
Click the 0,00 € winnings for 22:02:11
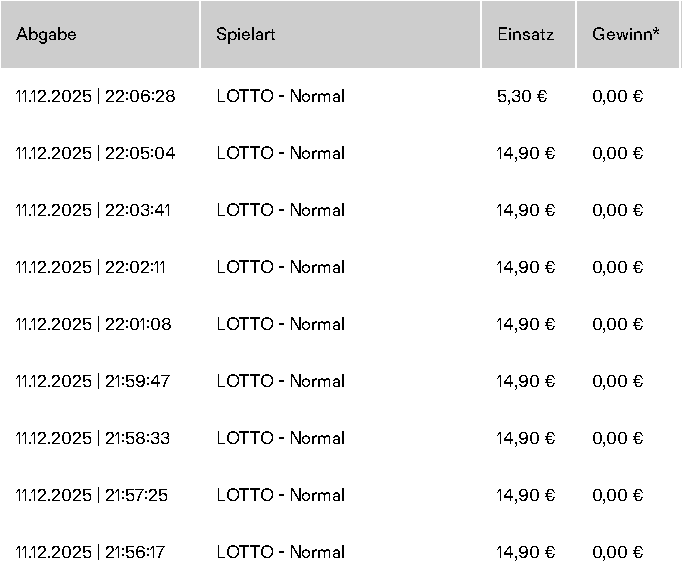tap(617, 267)
